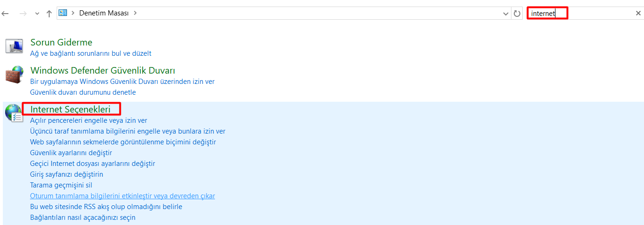Expand chevron after Denetim Masası breadcrumb
Screen dimensions: 644x225
[135, 13]
